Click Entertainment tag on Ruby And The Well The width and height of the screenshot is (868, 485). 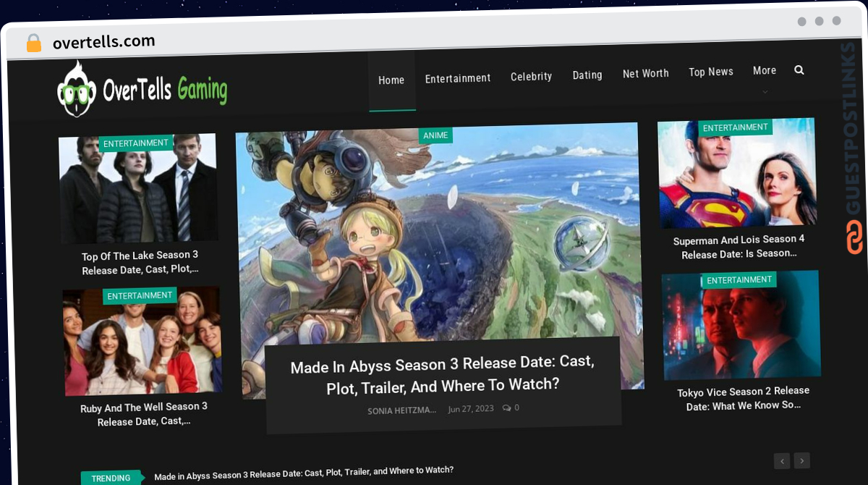click(x=140, y=295)
